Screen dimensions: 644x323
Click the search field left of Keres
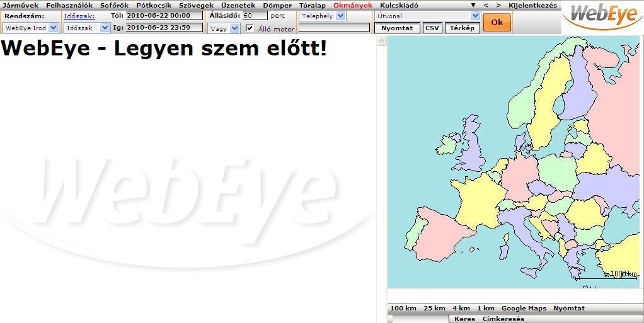[x=420, y=319]
